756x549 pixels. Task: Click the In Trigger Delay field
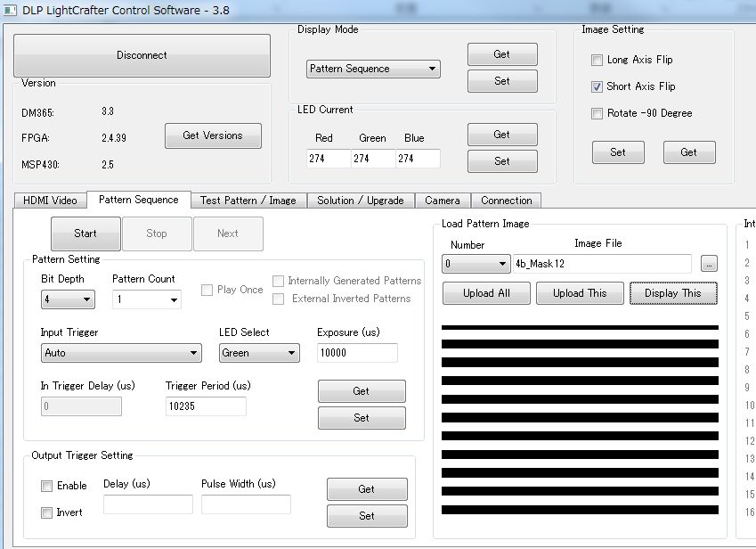click(81, 406)
